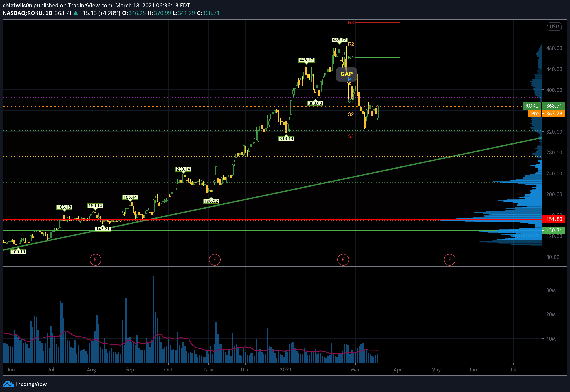Open the late-February earnings E marker
The image size is (570, 392).
343,260
